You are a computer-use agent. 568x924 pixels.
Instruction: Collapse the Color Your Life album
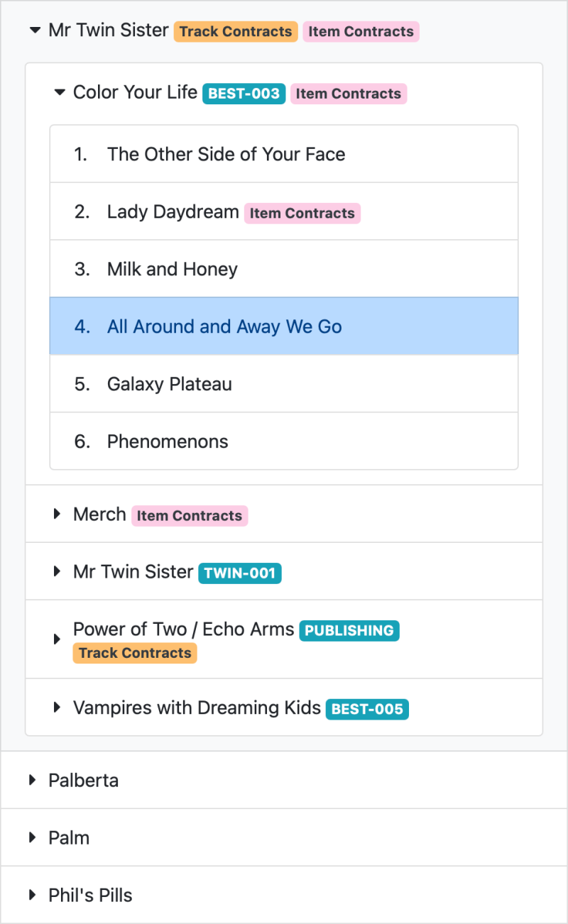[59, 92]
